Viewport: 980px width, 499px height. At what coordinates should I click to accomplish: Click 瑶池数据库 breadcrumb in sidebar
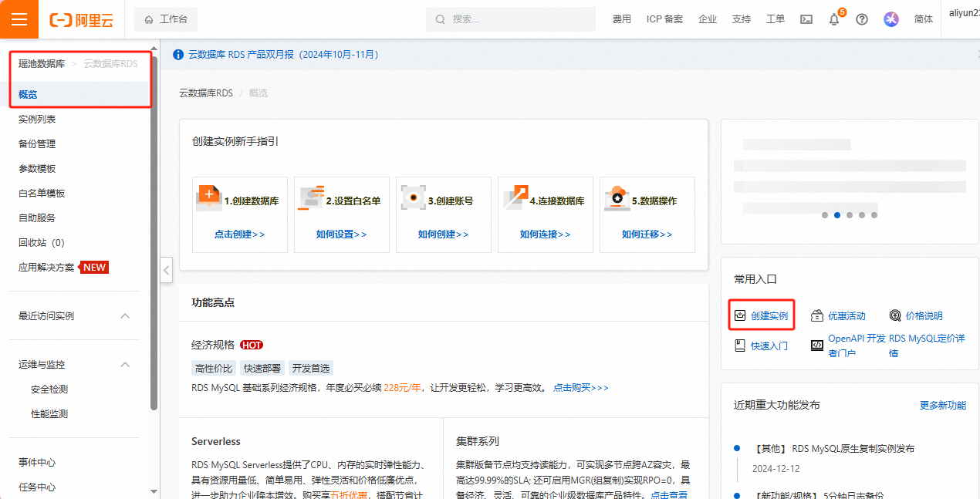click(42, 64)
